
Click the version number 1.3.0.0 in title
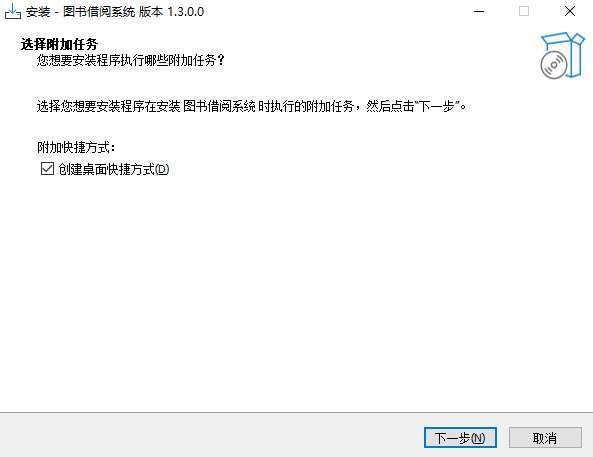186,12
